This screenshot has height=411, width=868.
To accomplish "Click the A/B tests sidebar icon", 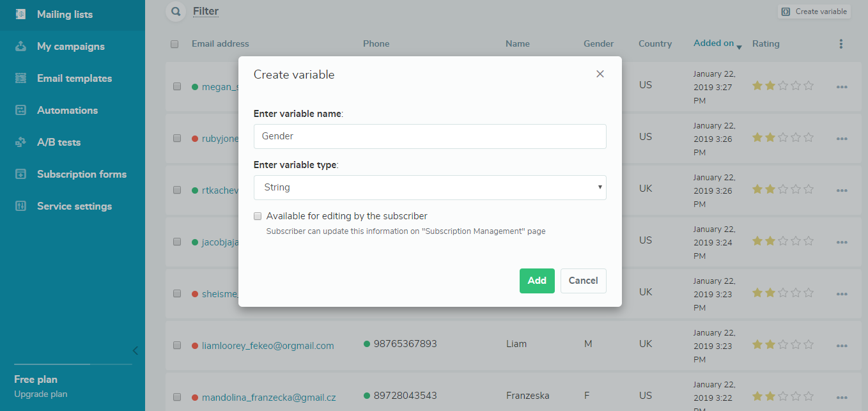I will (20, 142).
